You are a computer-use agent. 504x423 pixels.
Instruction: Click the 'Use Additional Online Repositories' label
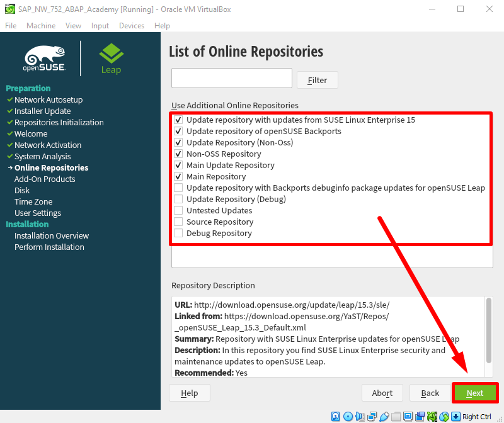[x=235, y=105]
